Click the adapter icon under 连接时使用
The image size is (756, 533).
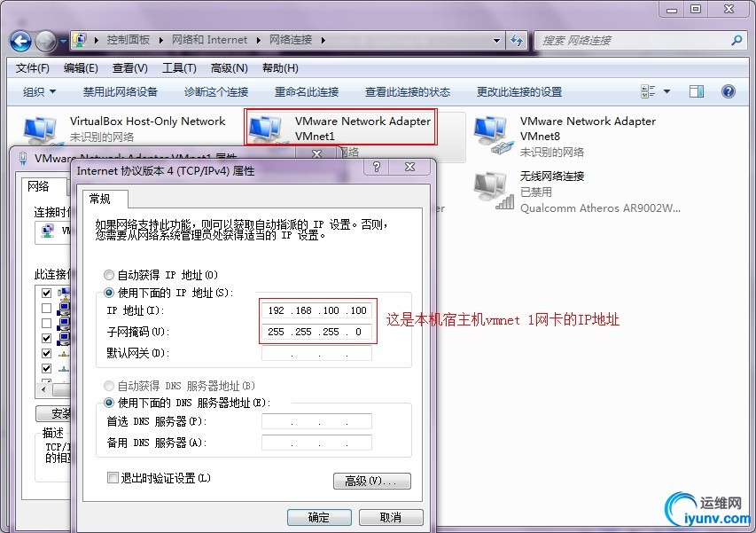click(48, 231)
